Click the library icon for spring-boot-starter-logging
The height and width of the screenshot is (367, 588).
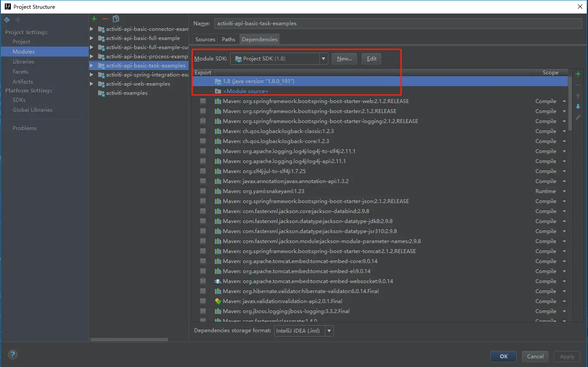(x=218, y=121)
